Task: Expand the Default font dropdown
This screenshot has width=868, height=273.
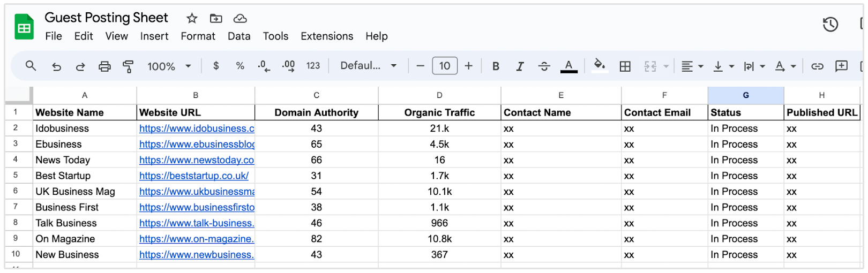Action: click(x=369, y=66)
